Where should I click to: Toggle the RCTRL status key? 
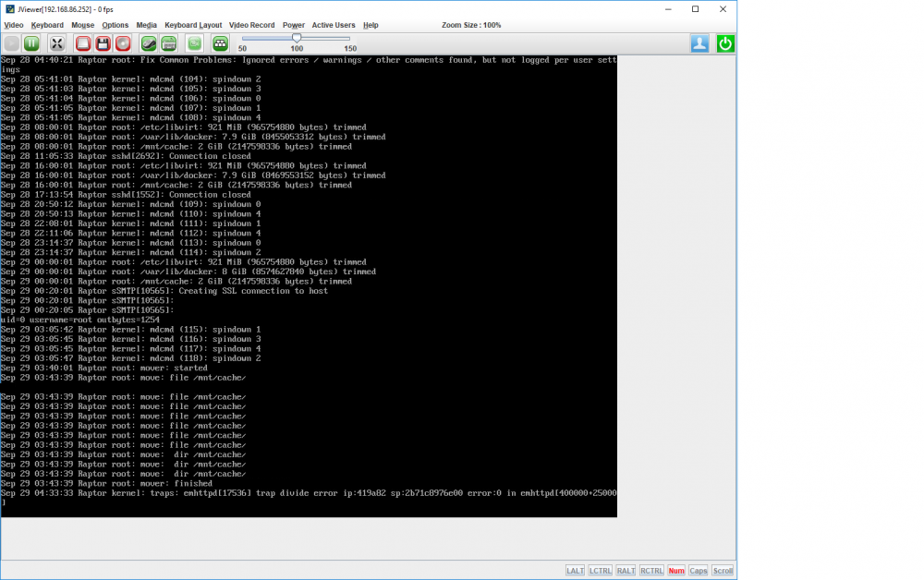(x=651, y=571)
